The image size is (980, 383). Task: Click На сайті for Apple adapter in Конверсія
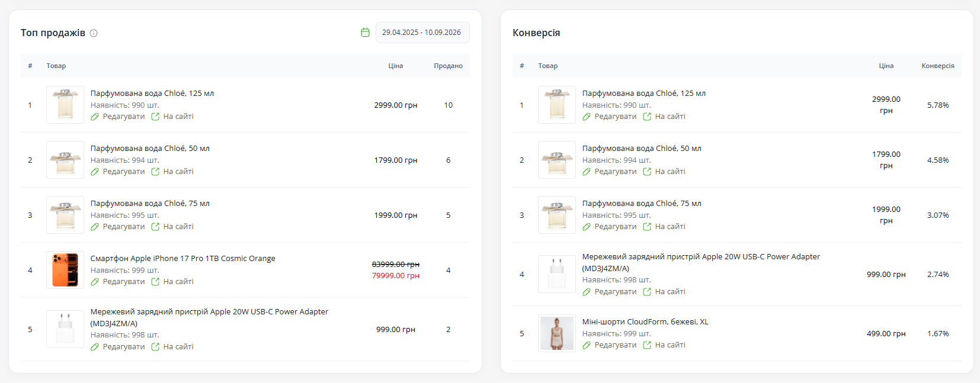click(670, 292)
